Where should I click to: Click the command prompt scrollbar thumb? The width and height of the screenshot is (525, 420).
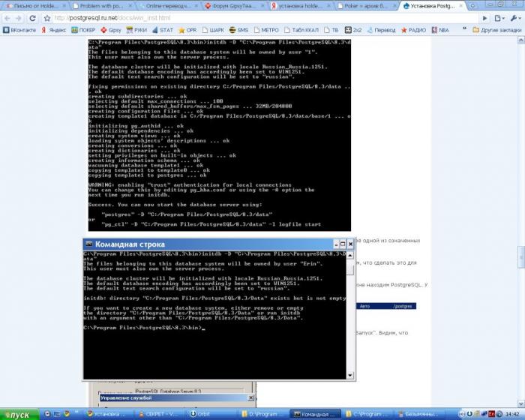pos(350,268)
